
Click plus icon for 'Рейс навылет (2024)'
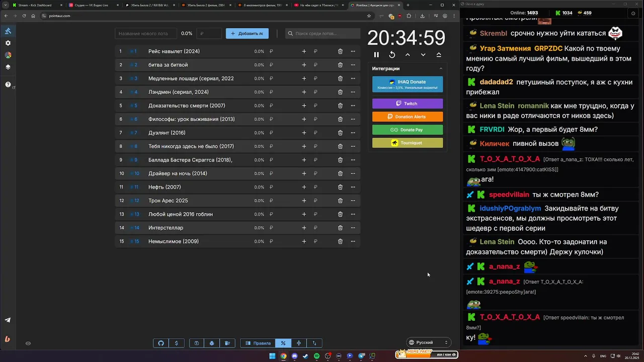[304, 51]
